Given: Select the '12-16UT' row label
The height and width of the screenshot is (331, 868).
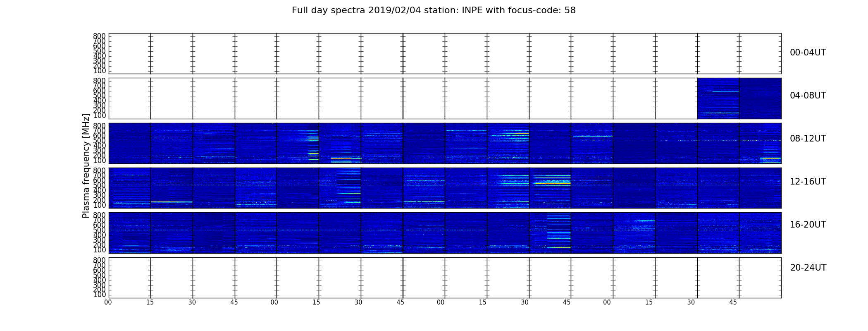Looking at the screenshot, I should 808,182.
